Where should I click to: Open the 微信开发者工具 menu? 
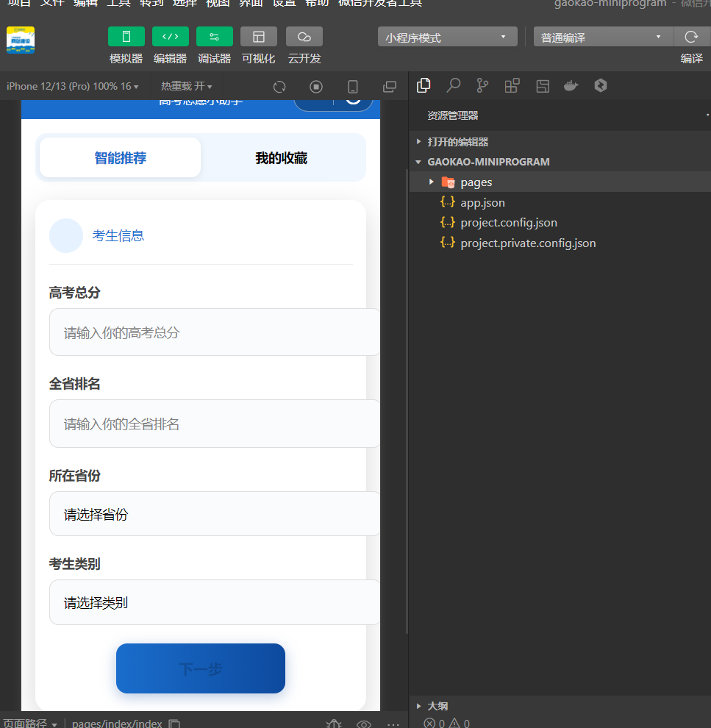[379, 3]
